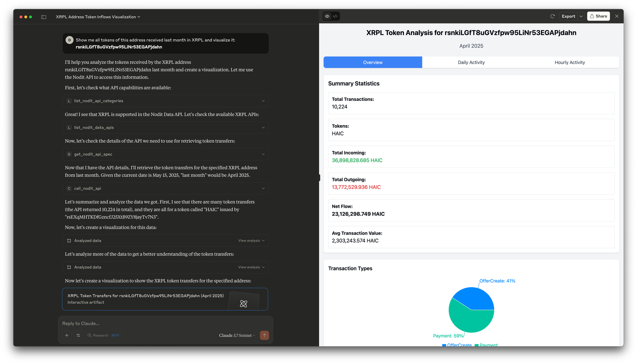Viewport: 637px width, 364px height.
Task: Open the Export dropdown arrow
Action: pos(581,16)
